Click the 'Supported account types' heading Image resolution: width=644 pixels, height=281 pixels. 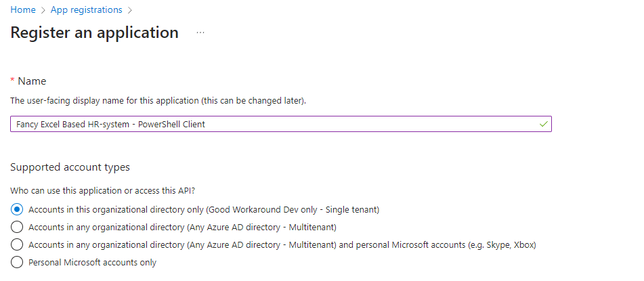tap(70, 167)
